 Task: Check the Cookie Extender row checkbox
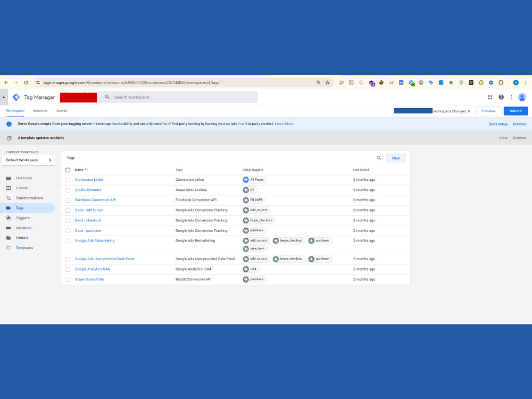(x=68, y=190)
